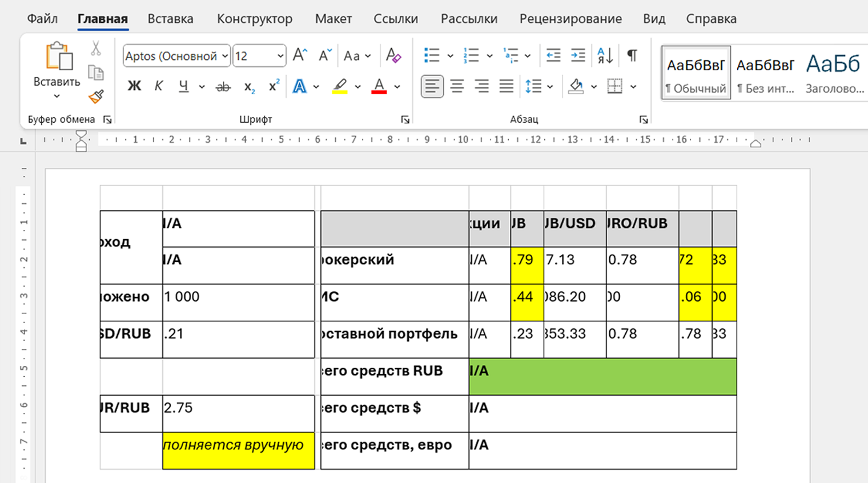Clear all formatting with eraser A icon
This screenshot has height=483, width=868.
click(x=393, y=55)
